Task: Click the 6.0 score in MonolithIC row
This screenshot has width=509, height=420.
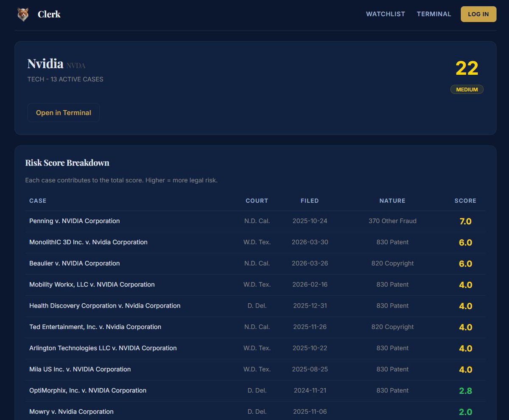Action: (465, 242)
